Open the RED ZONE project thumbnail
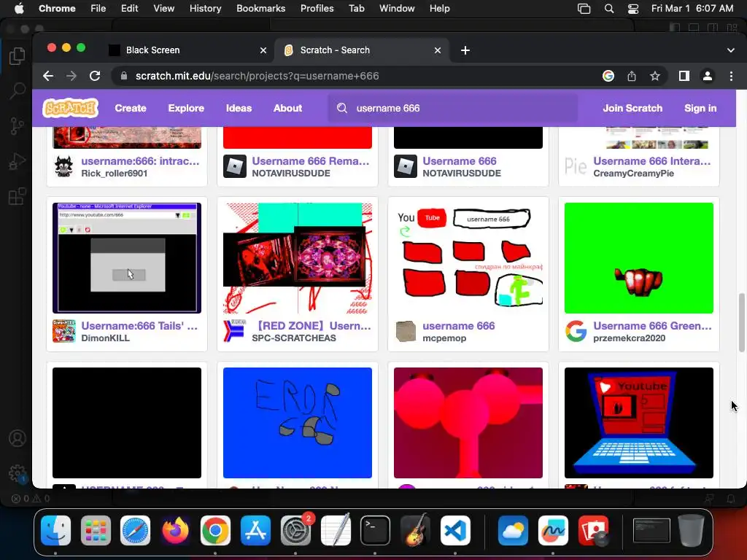The height and width of the screenshot is (560, 747). pyautogui.click(x=298, y=258)
